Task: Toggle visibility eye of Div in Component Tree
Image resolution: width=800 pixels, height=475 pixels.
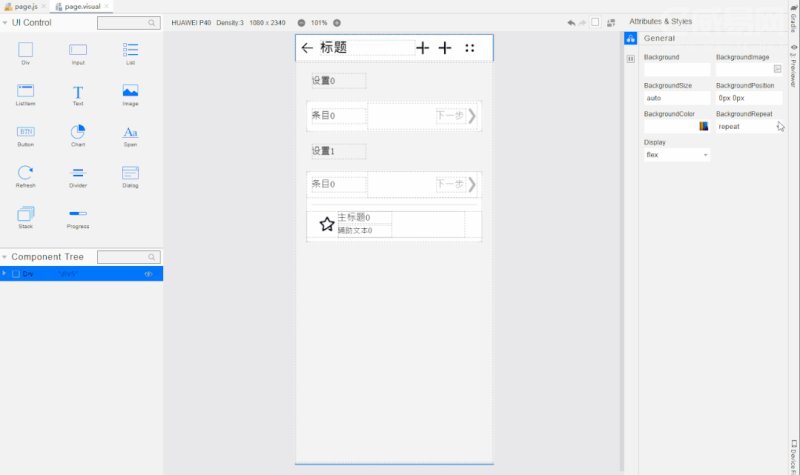Action: [x=148, y=274]
